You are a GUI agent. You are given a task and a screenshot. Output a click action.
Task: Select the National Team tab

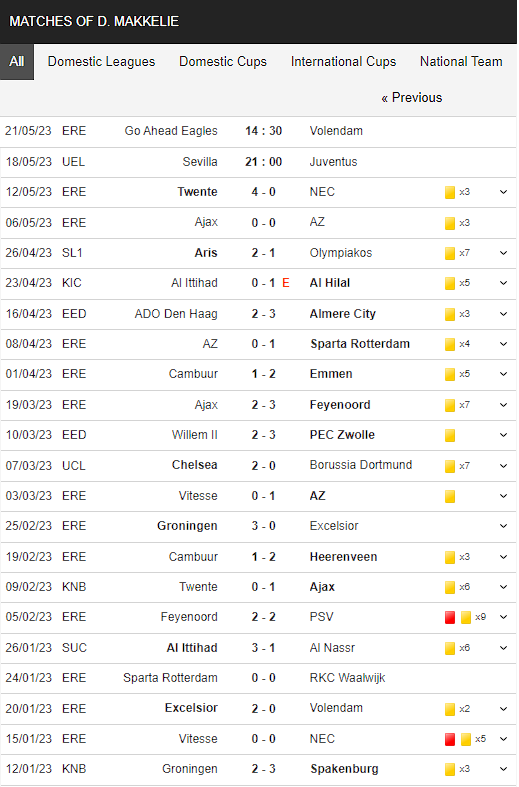461,62
